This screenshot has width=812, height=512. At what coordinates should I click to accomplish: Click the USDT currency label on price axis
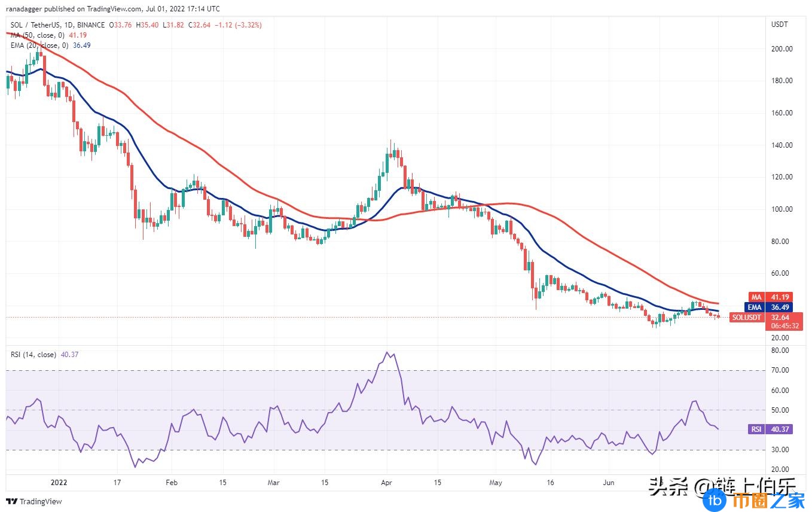(780, 25)
